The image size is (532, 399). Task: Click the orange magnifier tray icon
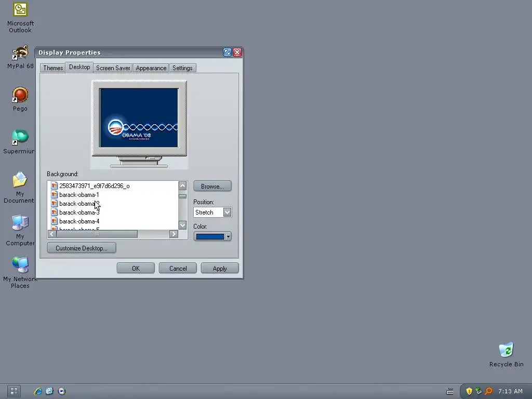coord(488,391)
